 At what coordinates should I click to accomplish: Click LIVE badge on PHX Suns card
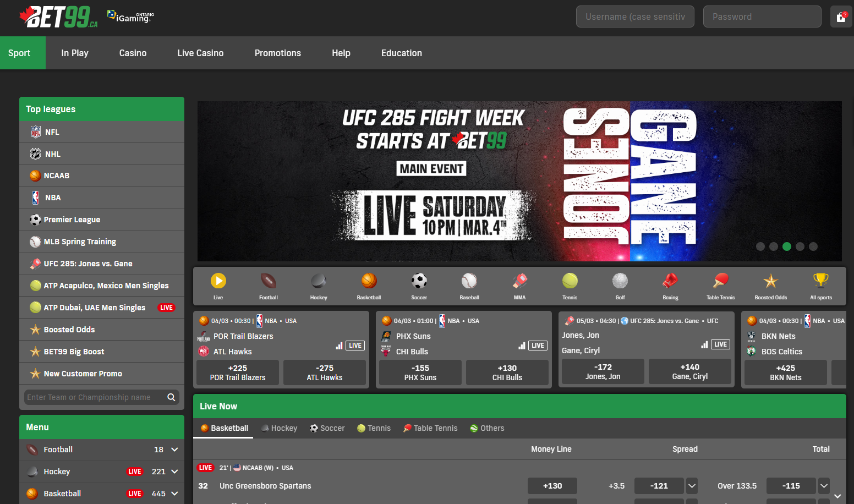pos(538,346)
